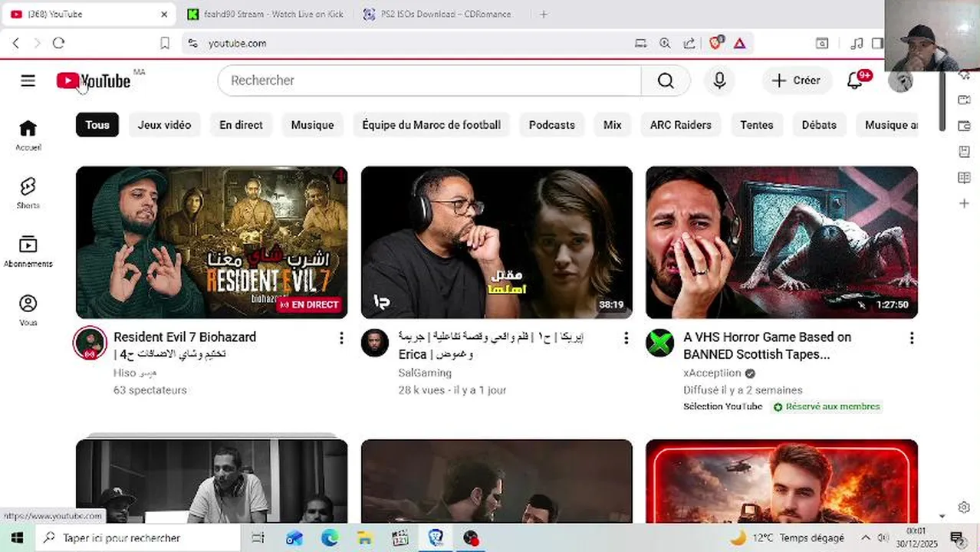Click the magnifier search button
Image resolution: width=980 pixels, height=552 pixels.
[x=666, y=80]
